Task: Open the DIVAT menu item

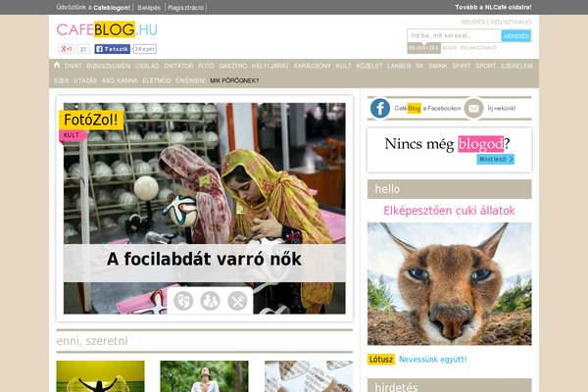Action: [x=73, y=66]
